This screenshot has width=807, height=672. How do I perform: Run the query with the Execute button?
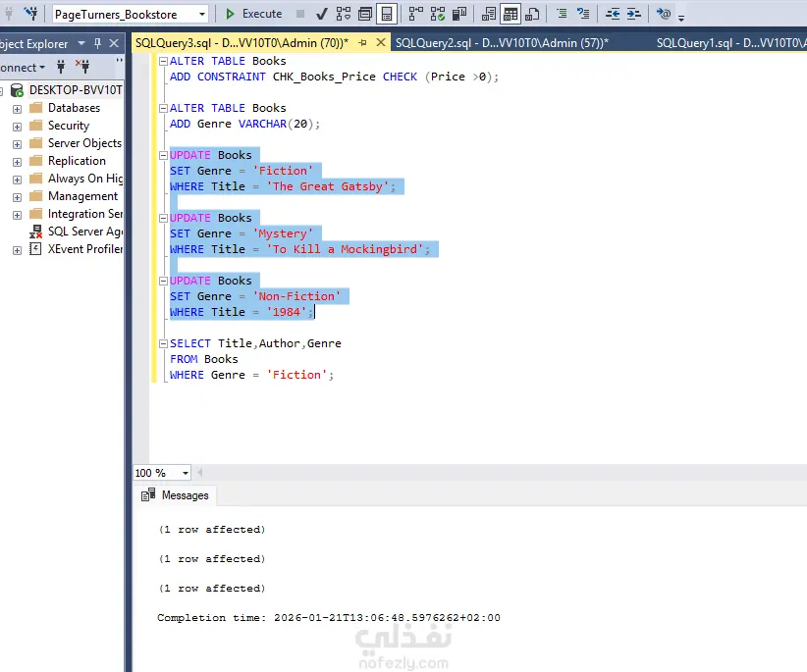[x=253, y=14]
